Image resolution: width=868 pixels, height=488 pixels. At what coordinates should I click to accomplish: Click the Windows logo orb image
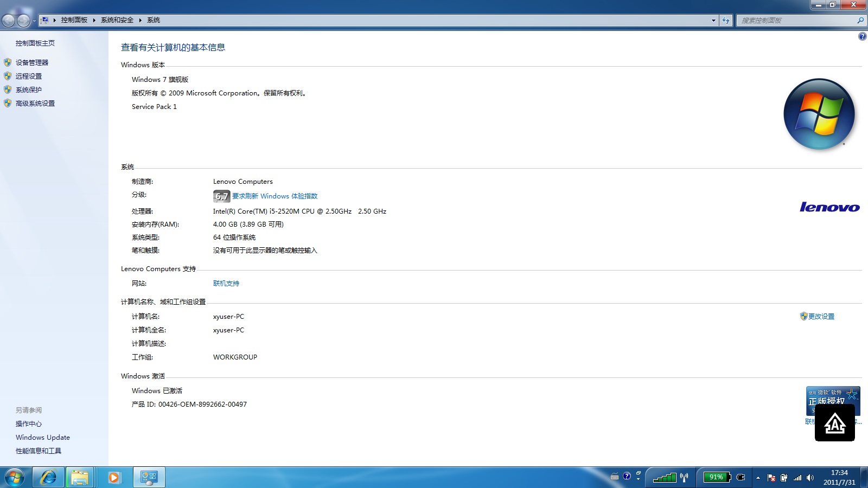point(819,114)
